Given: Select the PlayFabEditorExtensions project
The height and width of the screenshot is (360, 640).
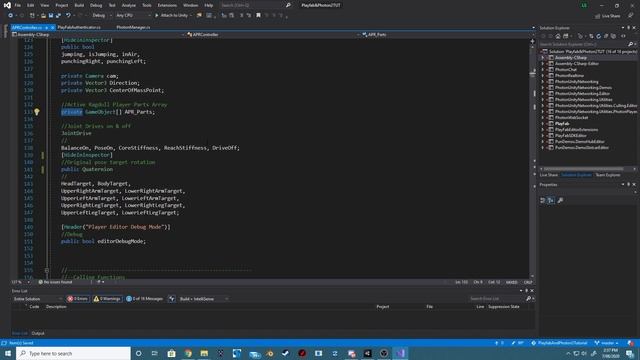Looking at the screenshot, I should [576, 129].
